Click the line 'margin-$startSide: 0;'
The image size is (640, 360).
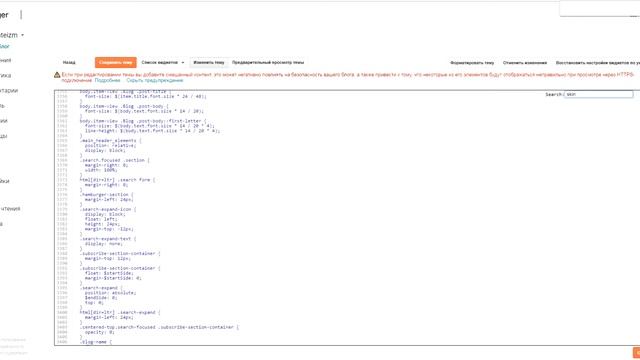[x=113, y=278]
